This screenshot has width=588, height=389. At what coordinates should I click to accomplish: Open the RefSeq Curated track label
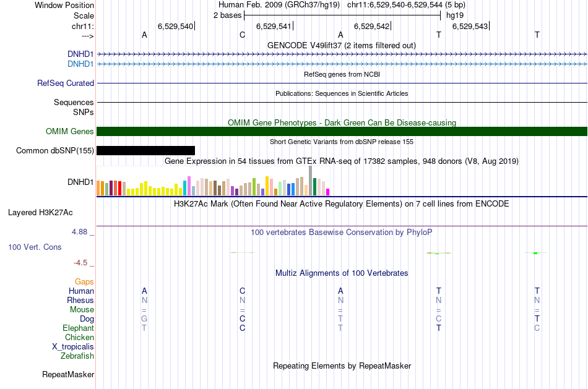66,83
